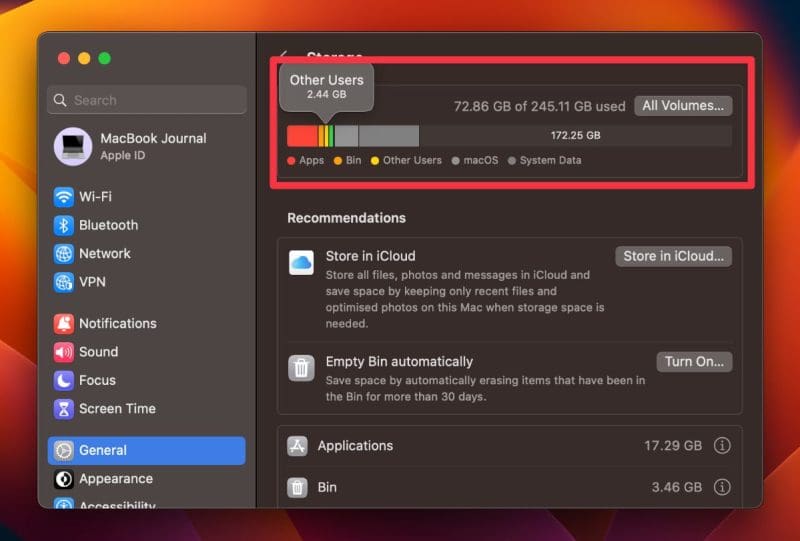Click the Empty Bin trash icon
The width and height of the screenshot is (800, 541).
coord(301,368)
